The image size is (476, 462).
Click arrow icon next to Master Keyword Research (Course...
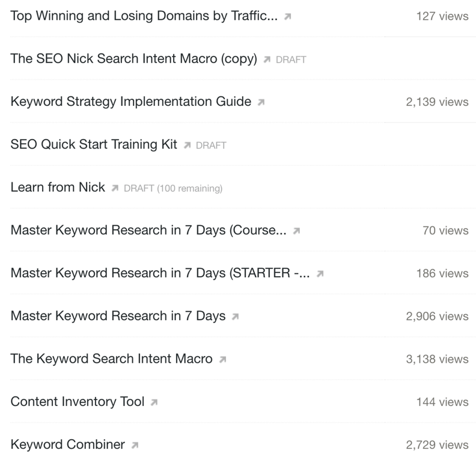(x=296, y=231)
